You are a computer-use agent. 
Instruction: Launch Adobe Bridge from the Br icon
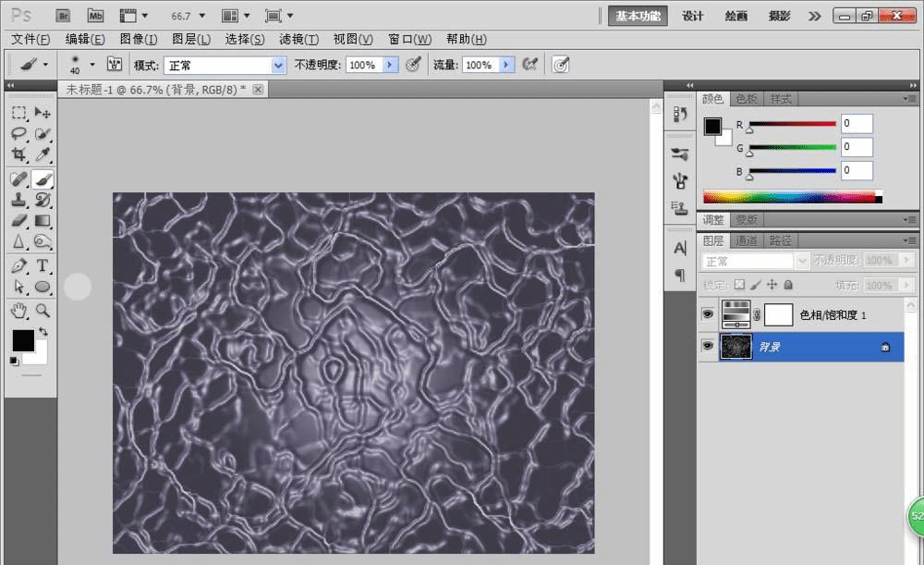[63, 16]
